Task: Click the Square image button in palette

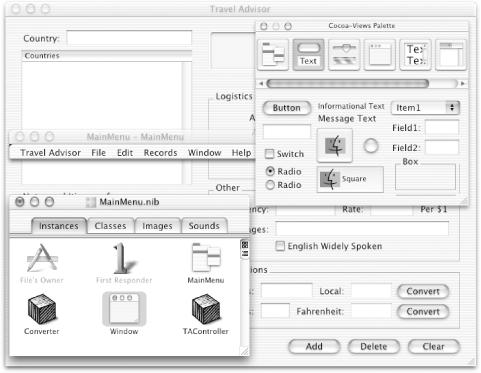Action: (x=350, y=179)
